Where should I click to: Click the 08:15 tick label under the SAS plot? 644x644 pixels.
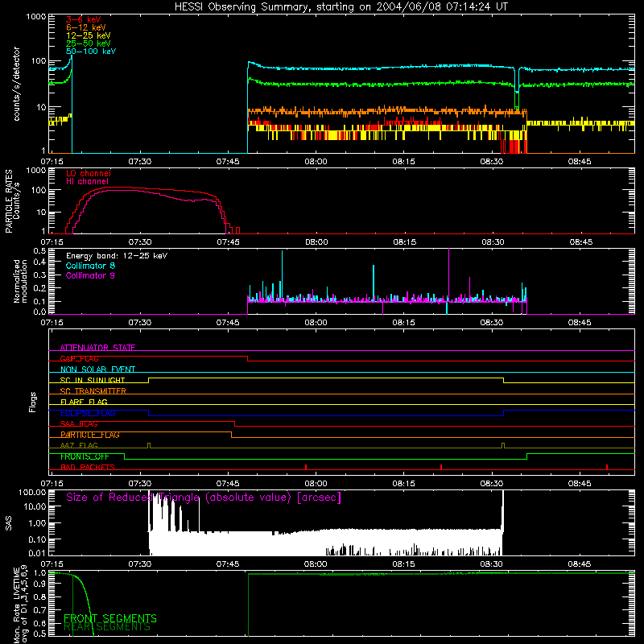(x=404, y=564)
